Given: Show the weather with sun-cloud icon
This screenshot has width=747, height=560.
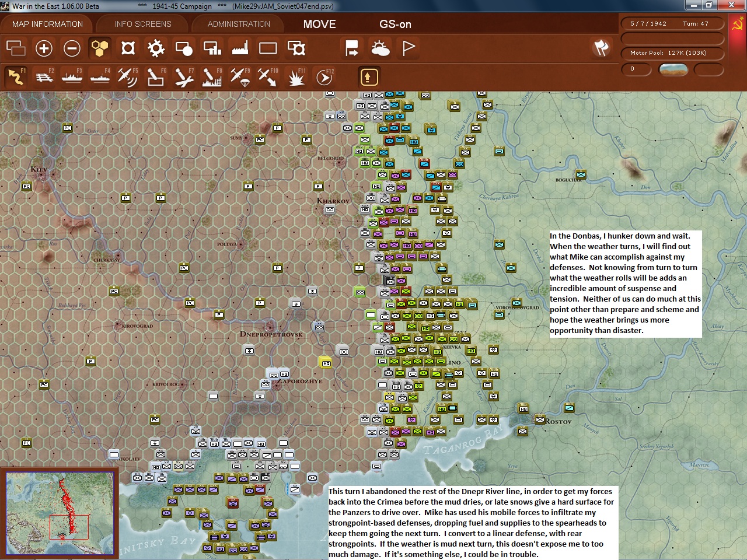Looking at the screenshot, I should (x=380, y=48).
